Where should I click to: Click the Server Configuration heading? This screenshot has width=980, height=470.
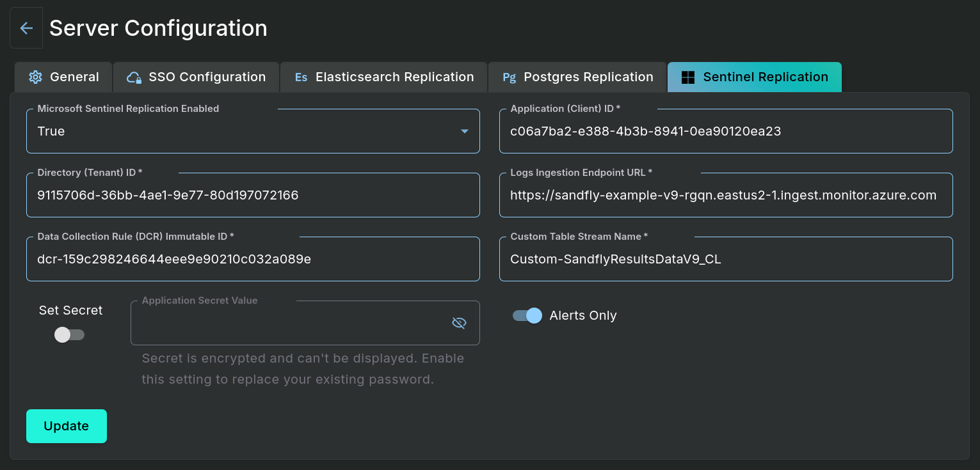[x=158, y=28]
